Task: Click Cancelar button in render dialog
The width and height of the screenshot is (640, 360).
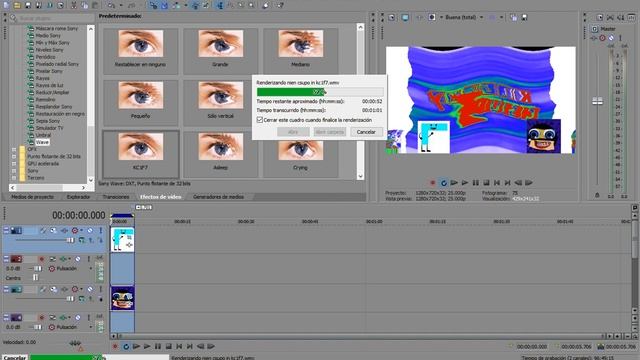Action: 366,132
